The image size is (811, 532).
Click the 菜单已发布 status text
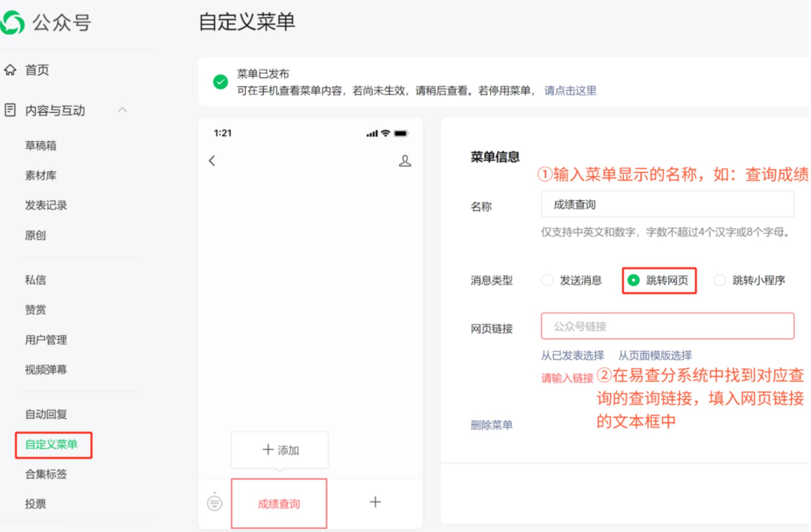[x=263, y=74]
